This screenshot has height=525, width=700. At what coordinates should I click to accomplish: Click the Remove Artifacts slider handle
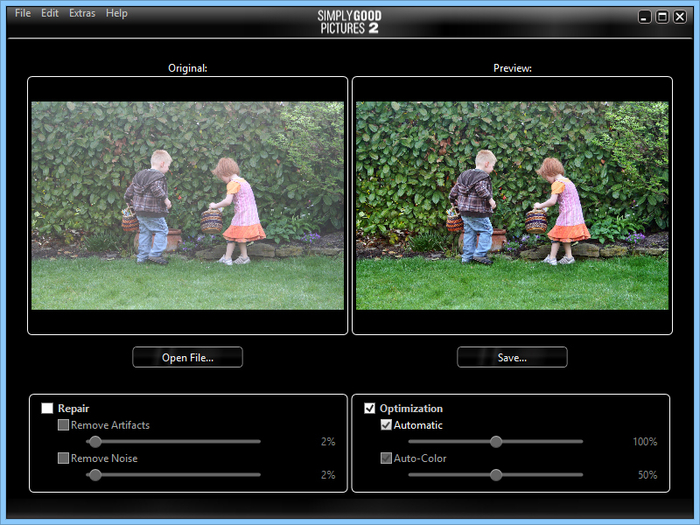coord(95,442)
